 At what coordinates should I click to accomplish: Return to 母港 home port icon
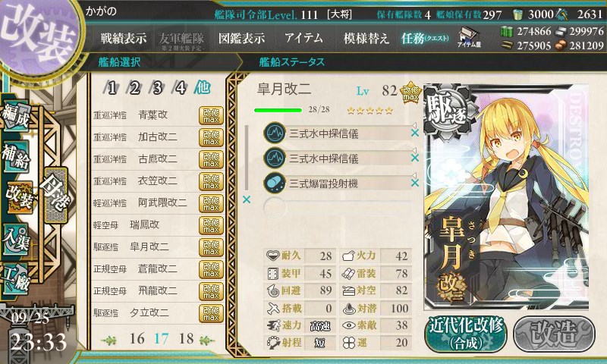55,195
